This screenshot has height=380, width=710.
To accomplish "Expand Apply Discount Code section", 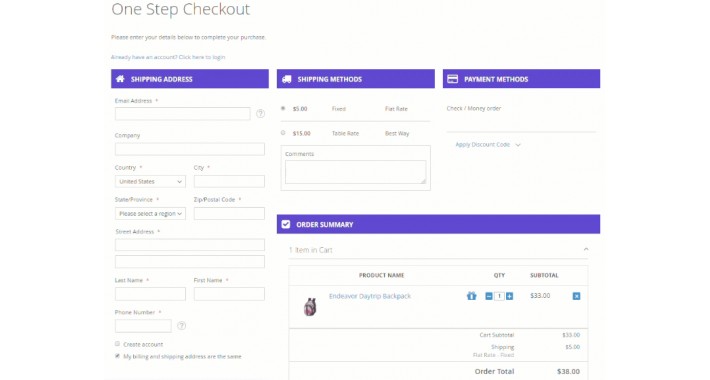I will coord(488,144).
